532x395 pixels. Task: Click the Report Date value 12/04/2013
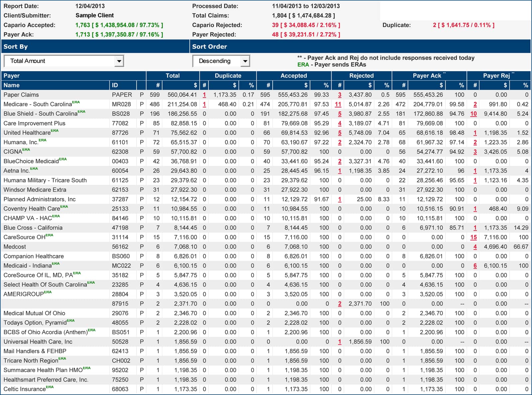[x=90, y=6]
